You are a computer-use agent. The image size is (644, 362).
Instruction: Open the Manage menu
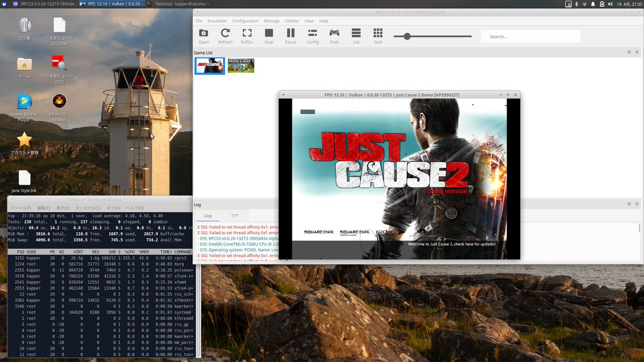click(x=272, y=21)
